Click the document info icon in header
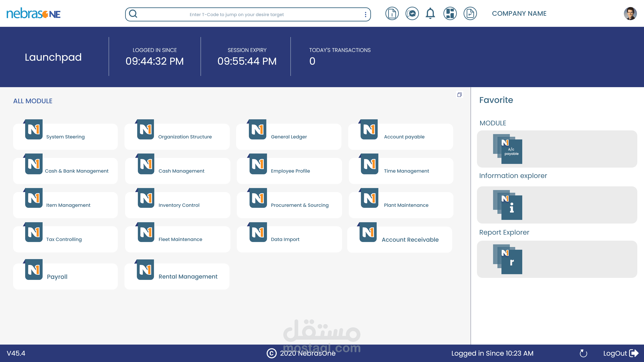 pos(392,13)
